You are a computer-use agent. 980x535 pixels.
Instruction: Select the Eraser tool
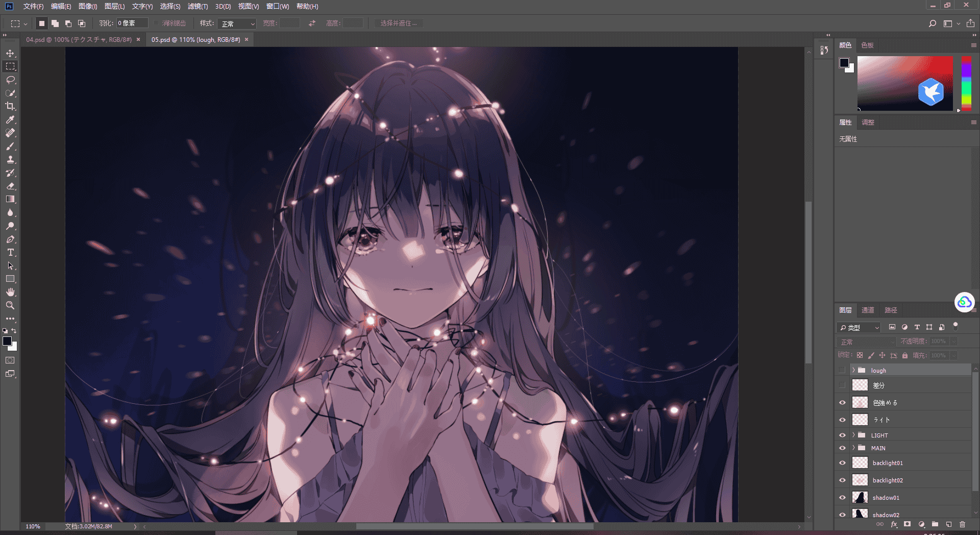click(10, 186)
